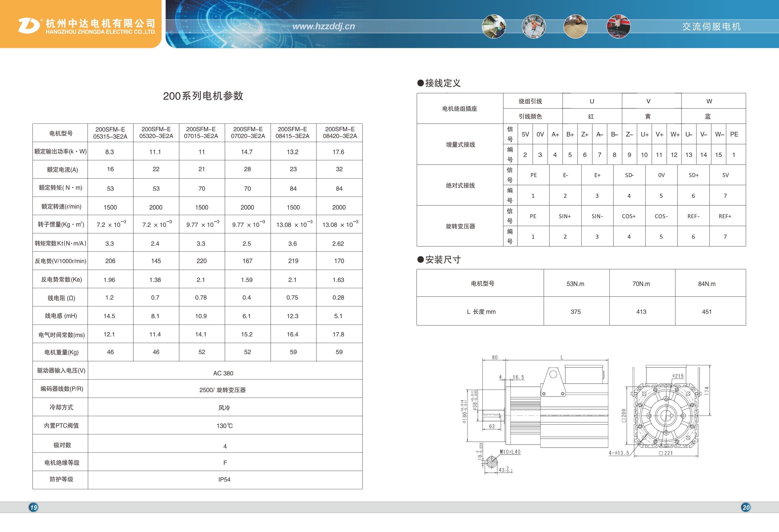Click the 额定电流(A) row label

(x=62, y=170)
